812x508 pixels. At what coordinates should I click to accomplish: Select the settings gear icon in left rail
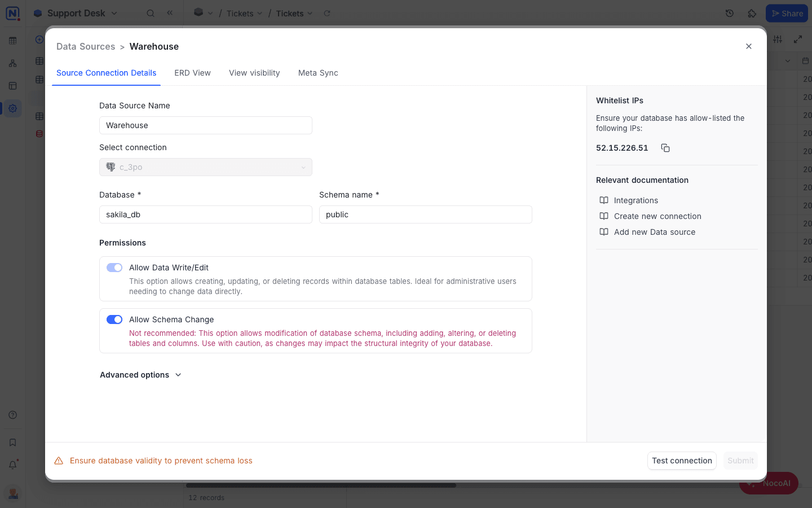[x=12, y=108]
